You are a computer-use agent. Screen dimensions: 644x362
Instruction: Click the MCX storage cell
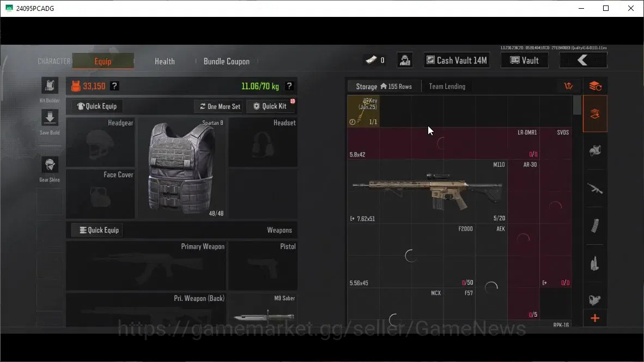point(395,308)
